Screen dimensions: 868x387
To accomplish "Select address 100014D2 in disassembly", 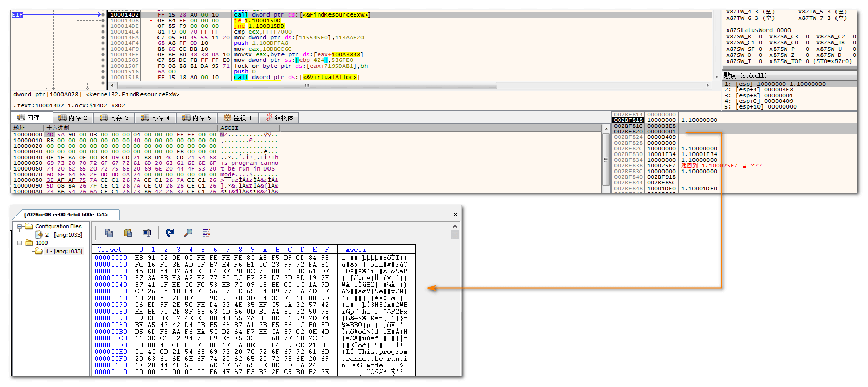I will click(x=124, y=14).
